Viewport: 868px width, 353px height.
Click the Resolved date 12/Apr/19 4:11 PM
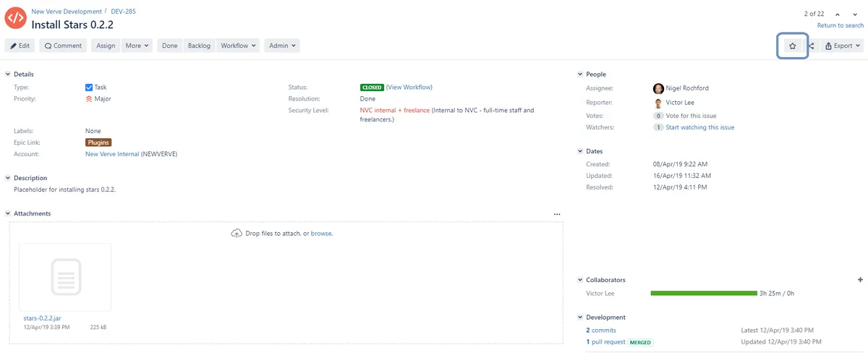[680, 187]
